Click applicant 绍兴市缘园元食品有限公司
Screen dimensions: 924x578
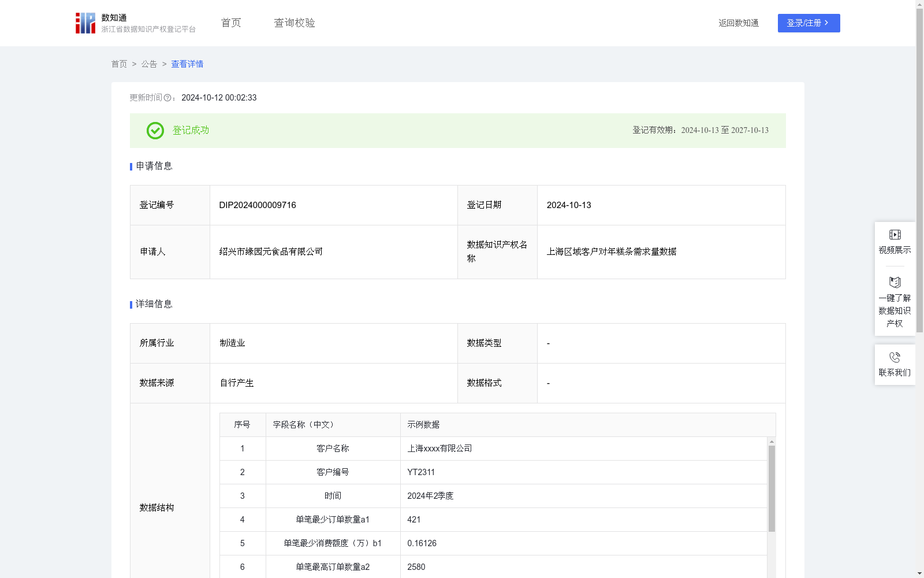click(271, 252)
